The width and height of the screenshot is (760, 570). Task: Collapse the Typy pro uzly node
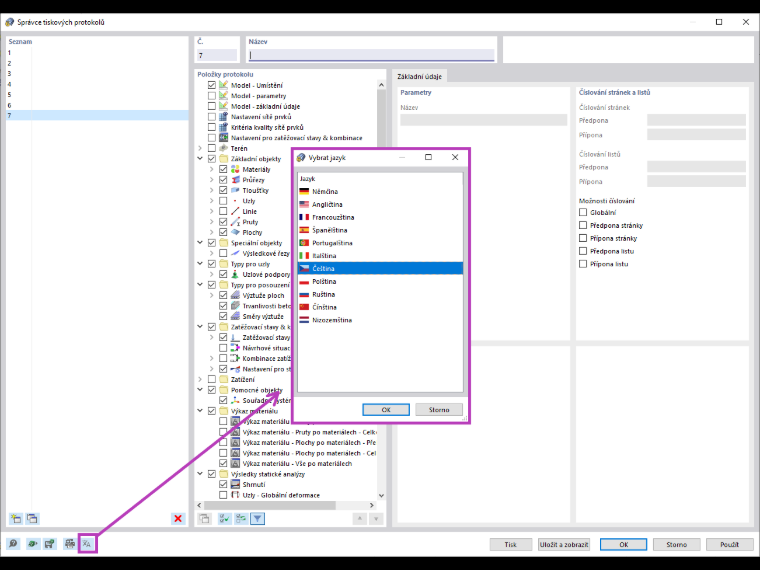point(200,264)
